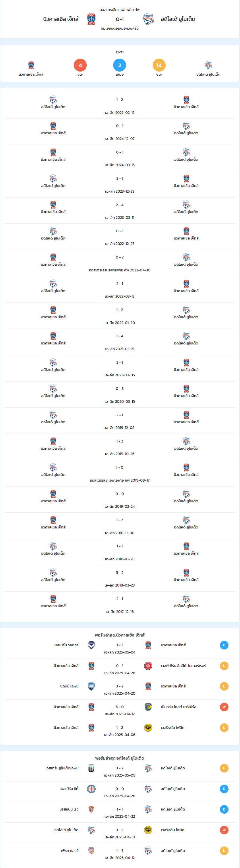The height and width of the screenshot is (868, 240).
Task: Open the 5 - 2 match from 2018-03-23
Action: [119, 578]
